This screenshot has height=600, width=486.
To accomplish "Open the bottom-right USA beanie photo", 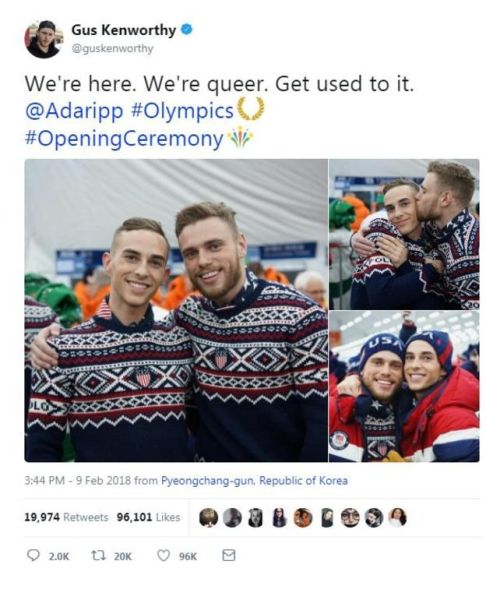I will pos(404,386).
